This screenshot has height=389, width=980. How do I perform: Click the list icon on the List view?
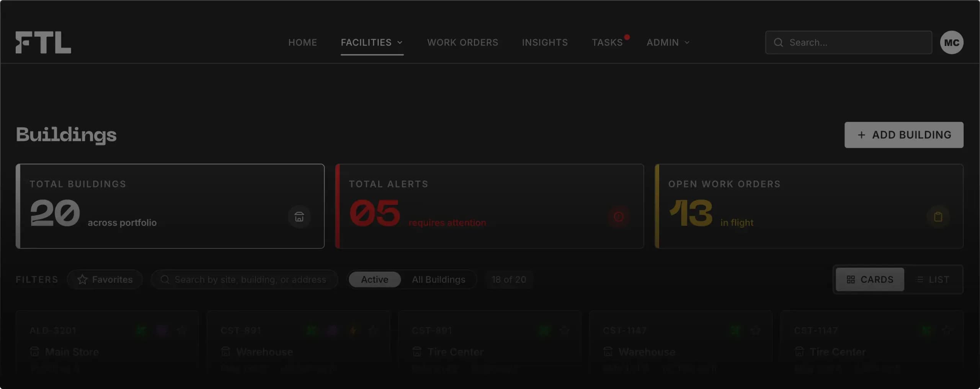920,279
